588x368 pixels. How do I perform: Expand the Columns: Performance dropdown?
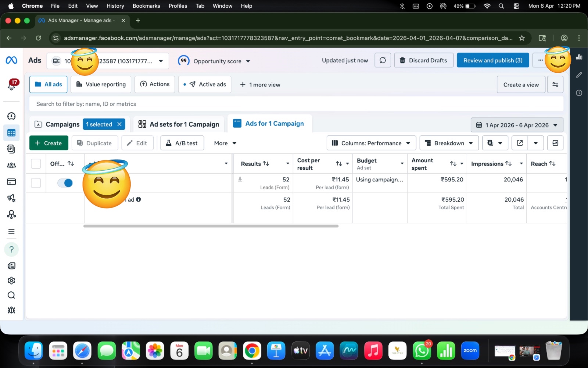point(371,143)
